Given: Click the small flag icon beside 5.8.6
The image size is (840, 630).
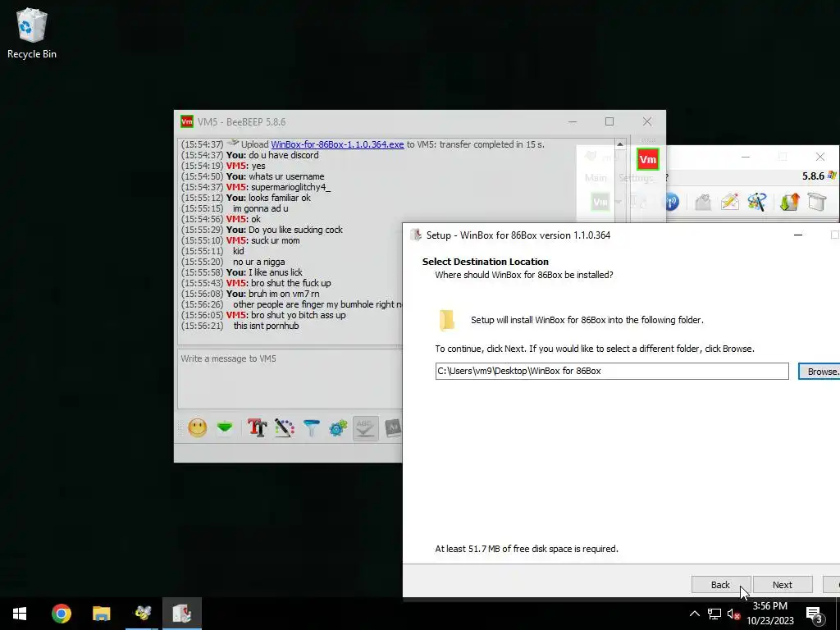Looking at the screenshot, I should tap(832, 176).
